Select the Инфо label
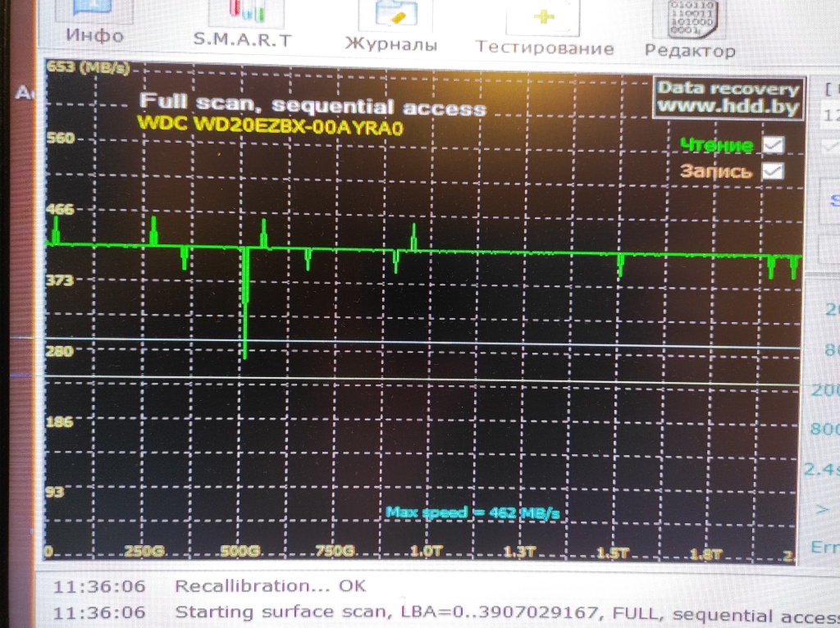 95,36
